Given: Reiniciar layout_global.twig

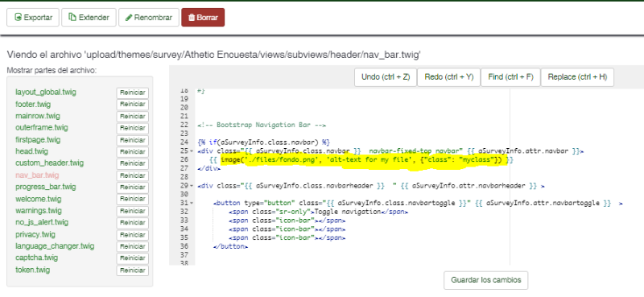Looking at the screenshot, I should 132,93.
